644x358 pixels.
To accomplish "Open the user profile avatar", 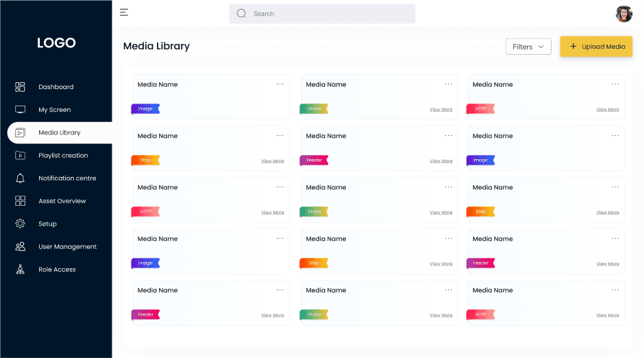I will (x=623, y=14).
